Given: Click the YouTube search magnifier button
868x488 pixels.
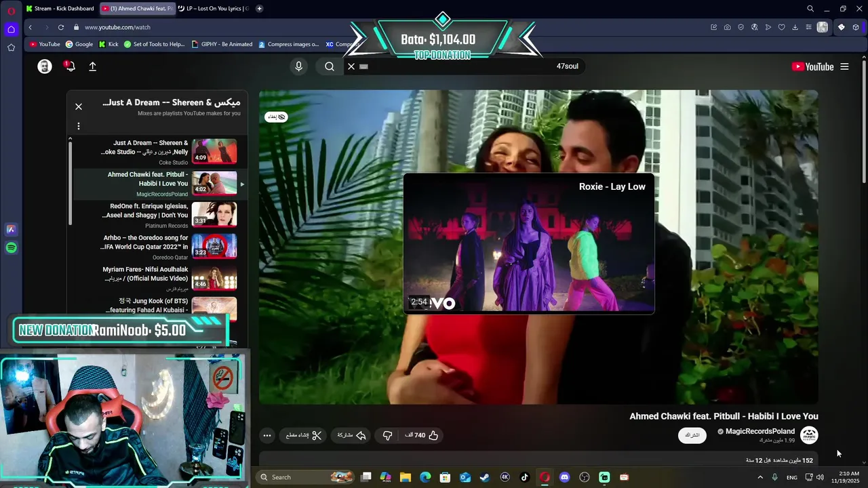Looking at the screenshot, I should (330, 66).
